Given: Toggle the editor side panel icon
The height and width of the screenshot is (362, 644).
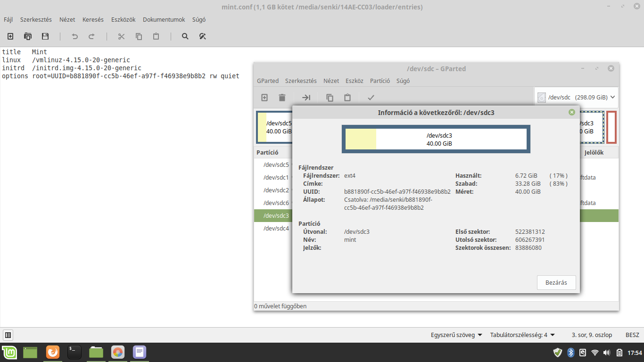Looking at the screenshot, I should [8, 335].
